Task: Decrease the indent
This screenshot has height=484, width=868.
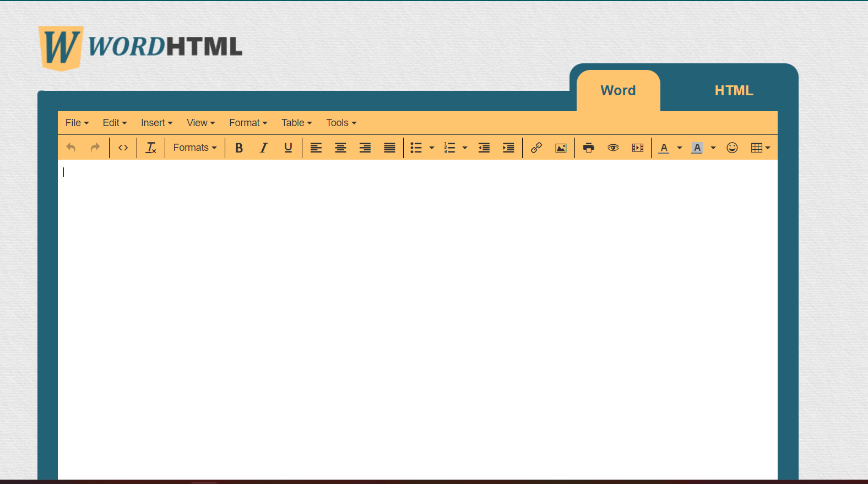Action: pyautogui.click(x=484, y=148)
